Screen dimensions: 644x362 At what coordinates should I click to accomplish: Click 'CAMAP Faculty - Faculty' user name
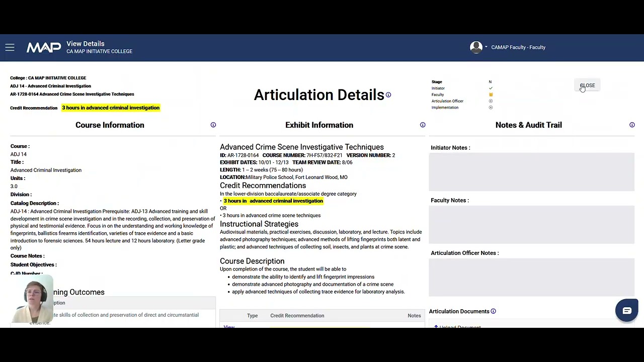coord(518,47)
